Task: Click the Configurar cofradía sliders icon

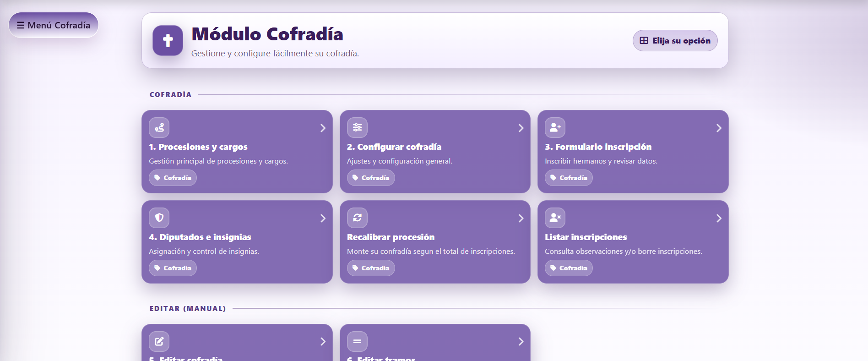Action: pos(357,128)
